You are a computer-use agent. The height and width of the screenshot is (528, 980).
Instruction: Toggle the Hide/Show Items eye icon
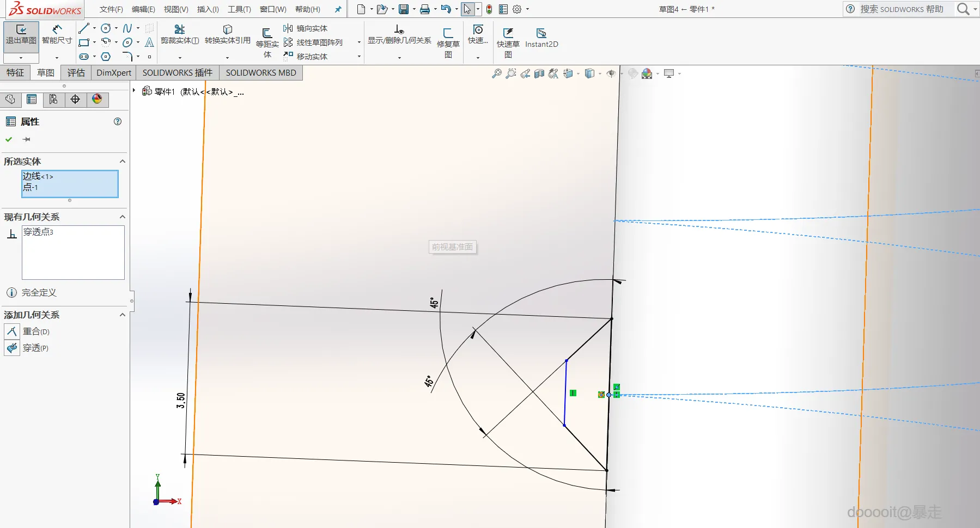[611, 73]
